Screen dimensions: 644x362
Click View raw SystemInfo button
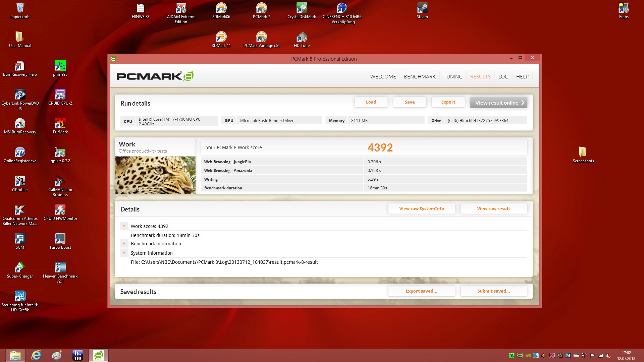(421, 208)
